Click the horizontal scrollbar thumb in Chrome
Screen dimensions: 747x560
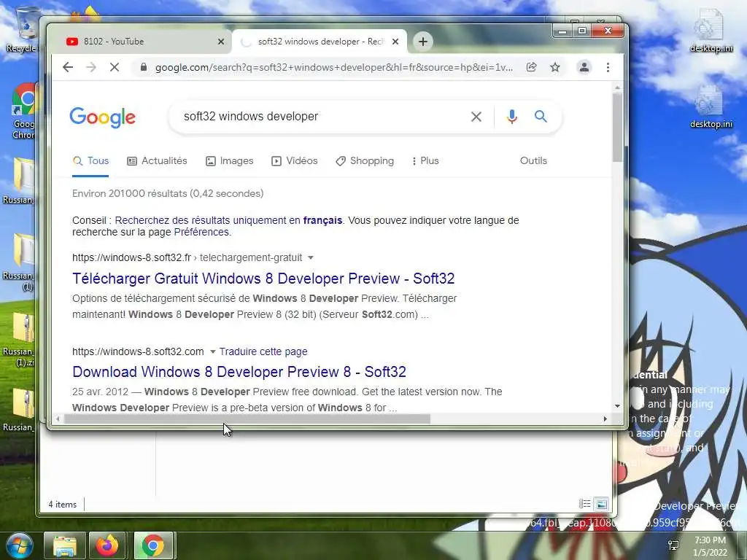pos(247,419)
